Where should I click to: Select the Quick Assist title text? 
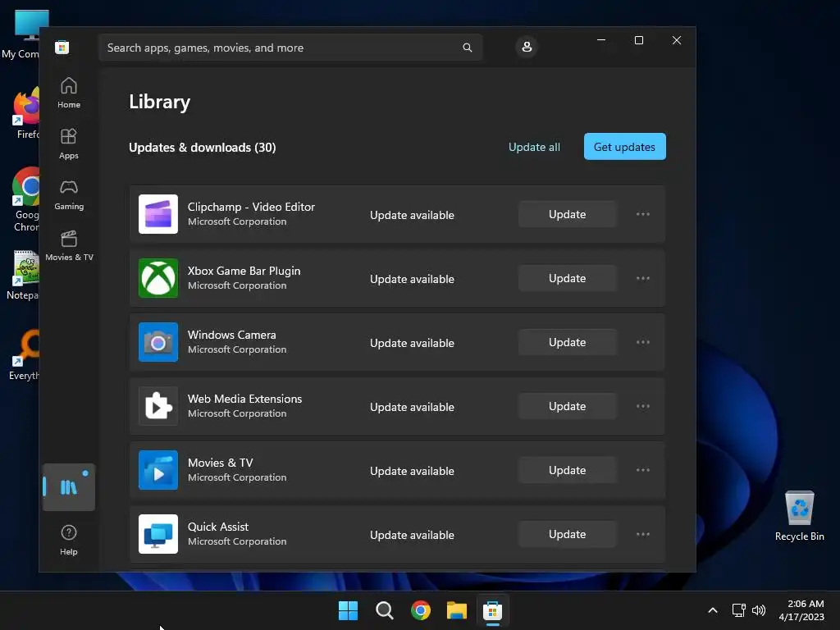218,527
